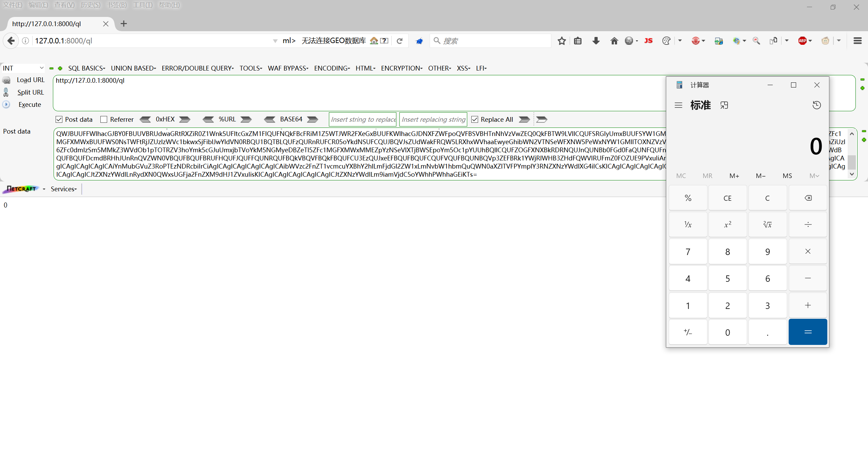The width and height of the screenshot is (868, 468).
Task: Enable the Referrer checkbox
Action: [x=104, y=119]
